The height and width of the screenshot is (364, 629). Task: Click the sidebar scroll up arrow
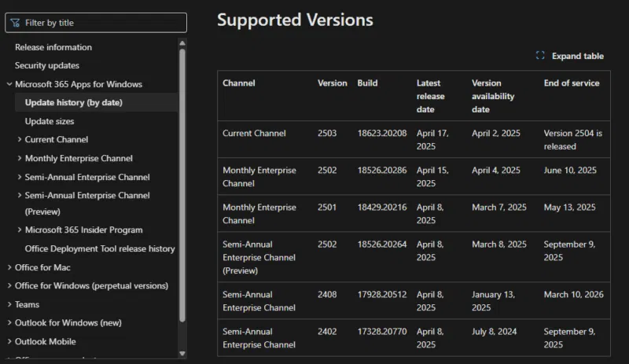pos(182,43)
